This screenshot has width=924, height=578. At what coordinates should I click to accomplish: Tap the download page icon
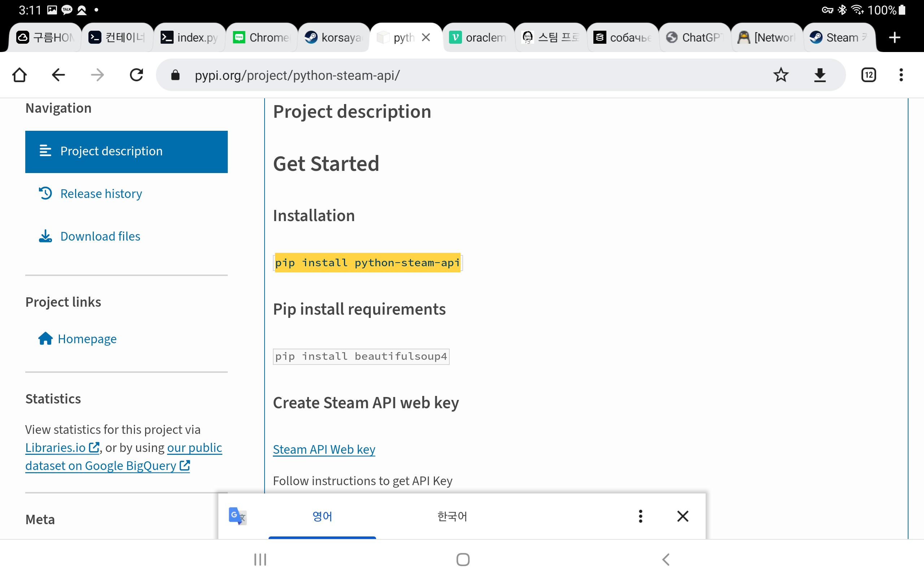[820, 75]
